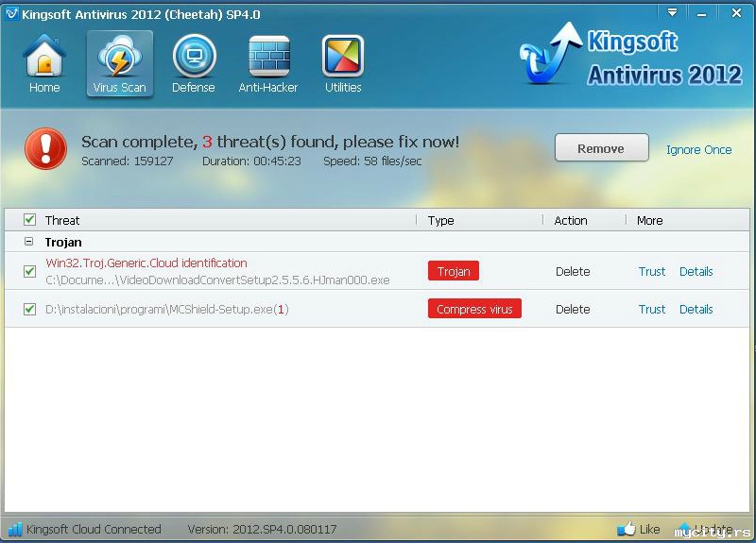
Task: Open Details for VideoDownloadConvertSetup threat
Action: coord(696,271)
